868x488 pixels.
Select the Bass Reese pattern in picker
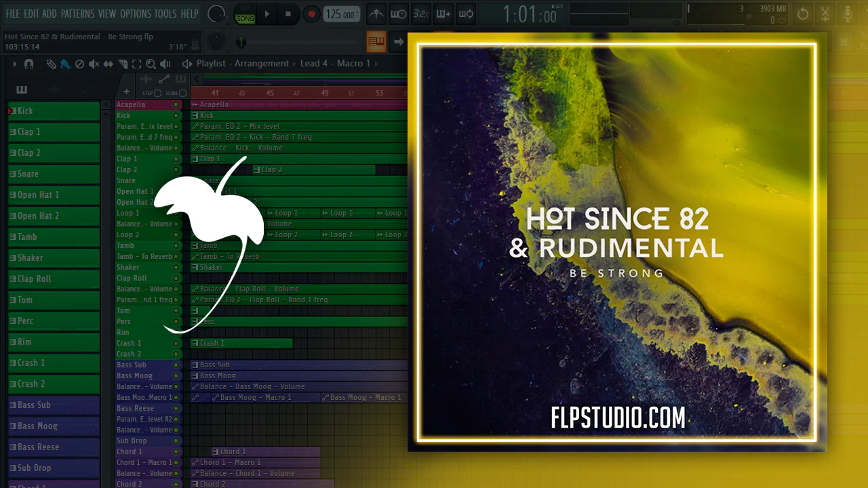coord(54,447)
